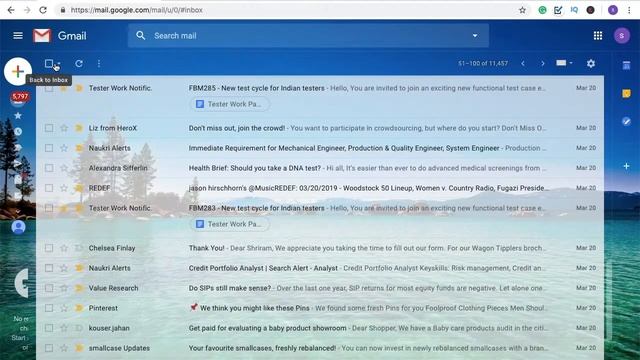Star the Liz from HeroX email
This screenshot has height=360, width=640.
tap(64, 128)
